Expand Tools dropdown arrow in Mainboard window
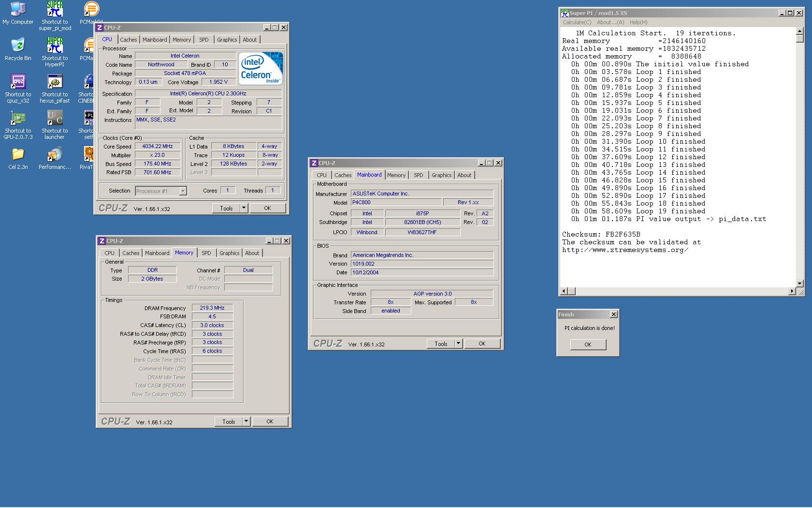 pos(458,344)
